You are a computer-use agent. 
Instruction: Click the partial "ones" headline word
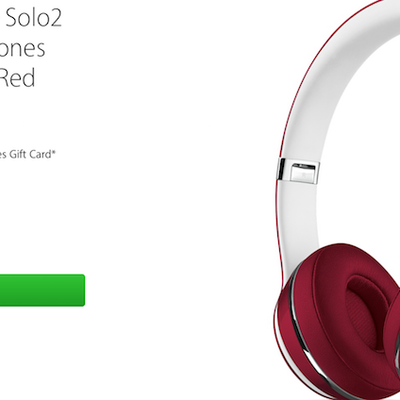click(22, 48)
